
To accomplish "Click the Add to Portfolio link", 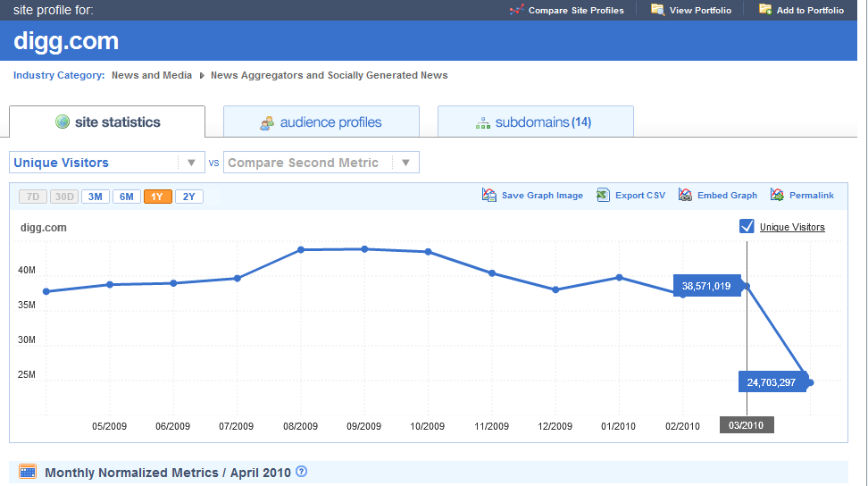I will tap(810, 10).
